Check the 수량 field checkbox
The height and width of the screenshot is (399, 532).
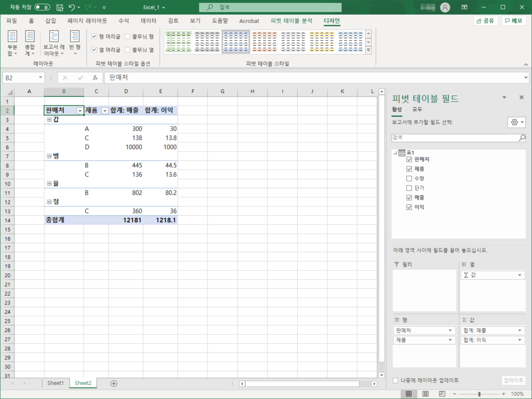pos(409,178)
